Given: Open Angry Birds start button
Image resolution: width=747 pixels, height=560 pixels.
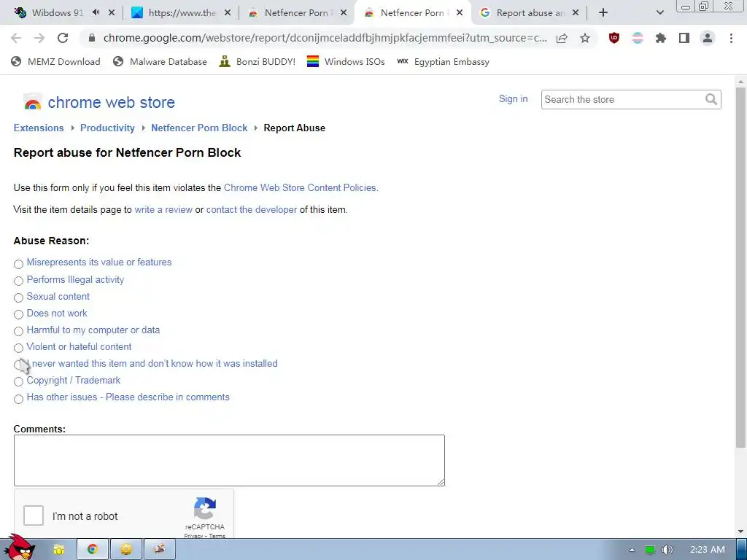Looking at the screenshot, I should (x=19, y=548).
